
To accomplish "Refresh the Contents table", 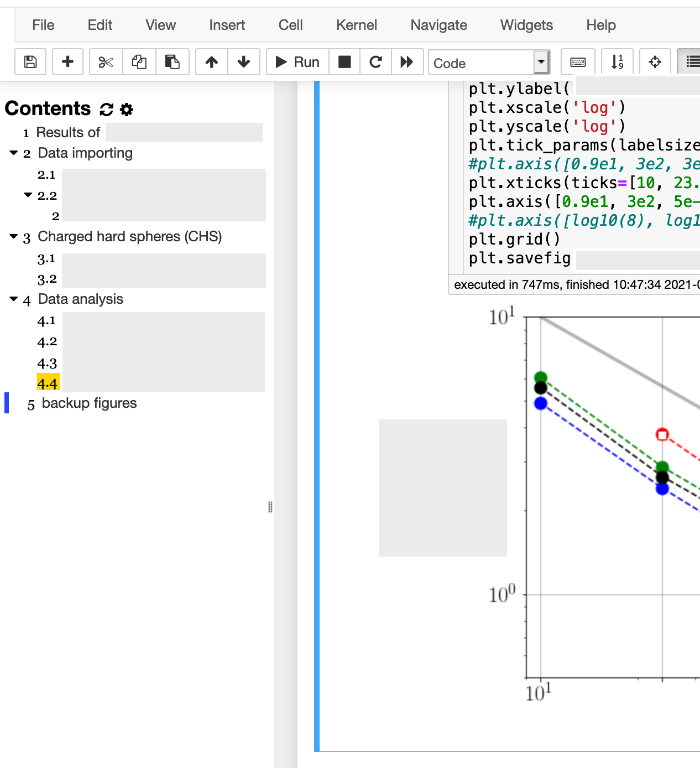I will click(105, 109).
